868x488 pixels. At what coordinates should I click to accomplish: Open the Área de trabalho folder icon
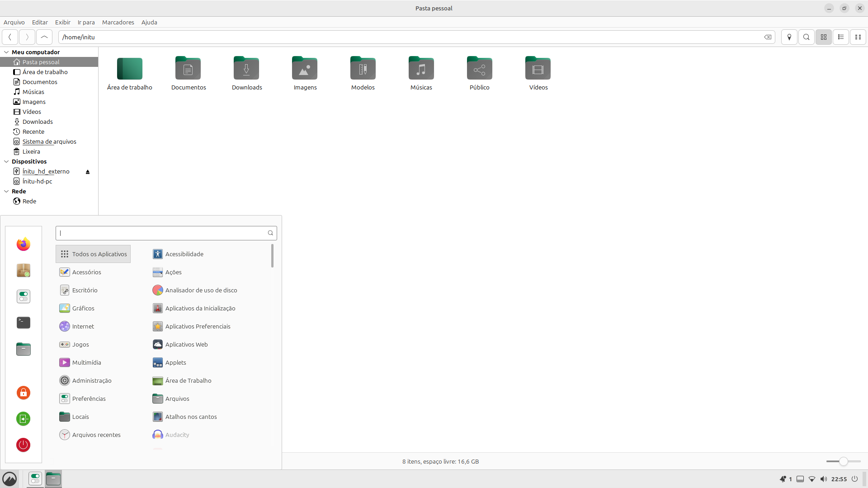coord(130,69)
